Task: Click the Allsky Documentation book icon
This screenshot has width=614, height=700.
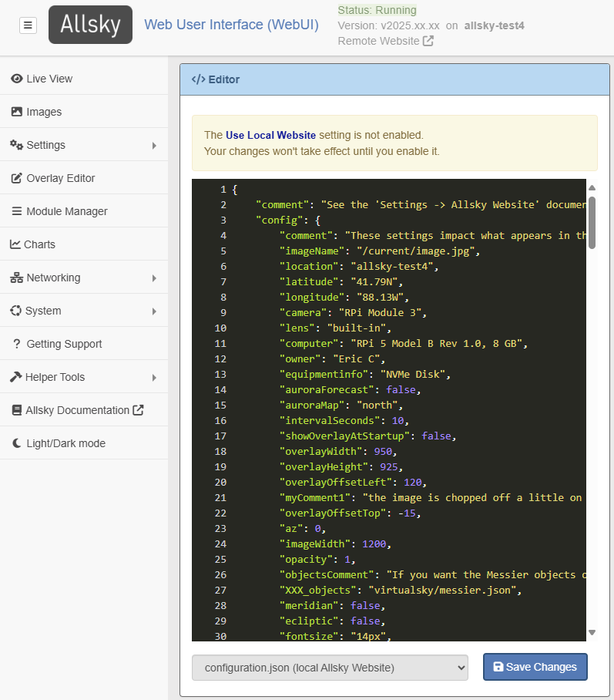Action: tap(16, 410)
